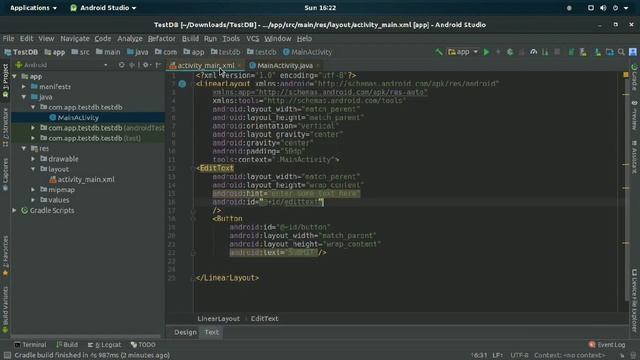The image size is (640, 360).
Task: Expand the com.app.testdb.testdb (test) package
Action: click(x=33, y=138)
